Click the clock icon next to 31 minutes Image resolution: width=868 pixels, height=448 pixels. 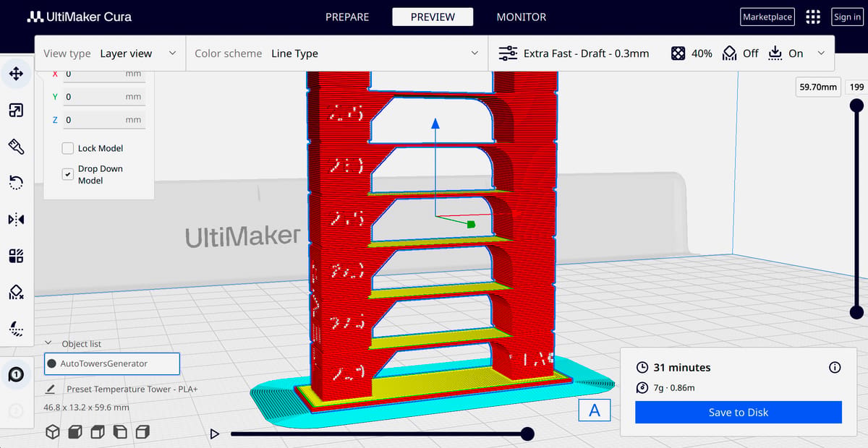[x=642, y=368]
